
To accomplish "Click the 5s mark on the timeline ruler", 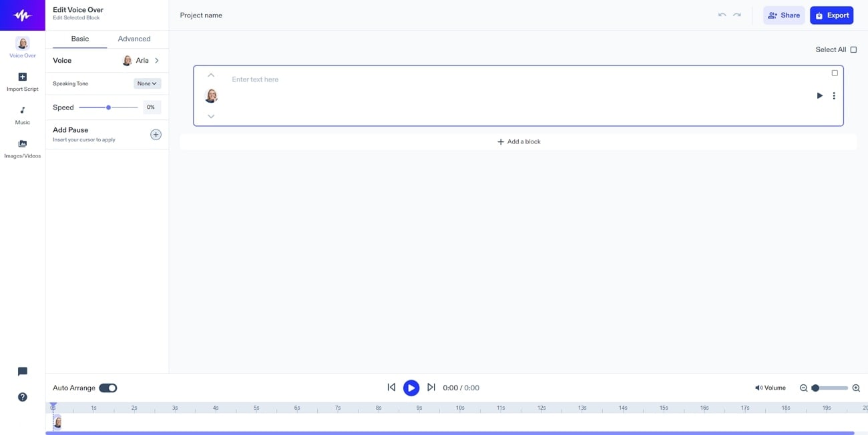I will click(256, 408).
